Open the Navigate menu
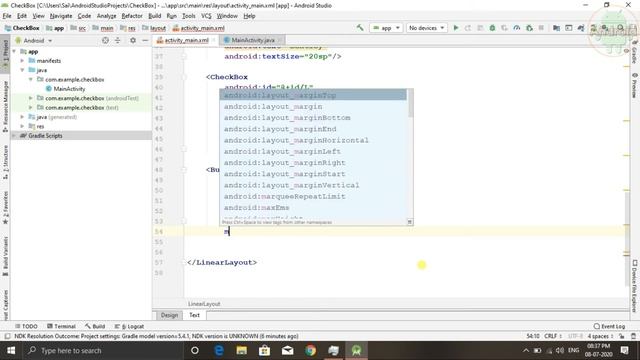This screenshot has width=640, height=360. (x=61, y=16)
